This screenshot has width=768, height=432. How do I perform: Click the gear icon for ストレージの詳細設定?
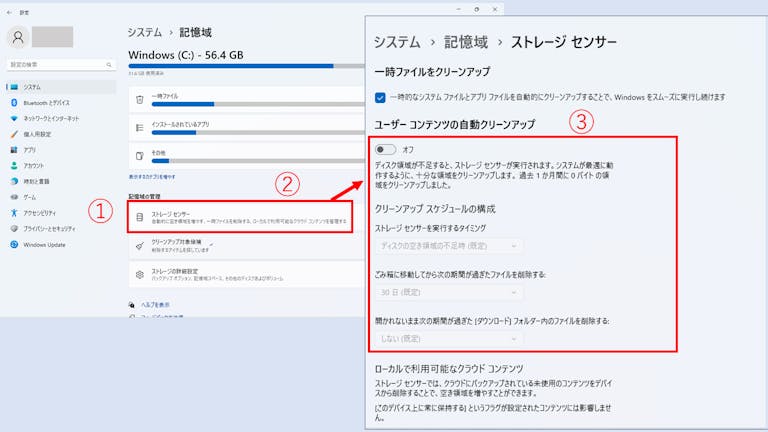[x=140, y=275]
